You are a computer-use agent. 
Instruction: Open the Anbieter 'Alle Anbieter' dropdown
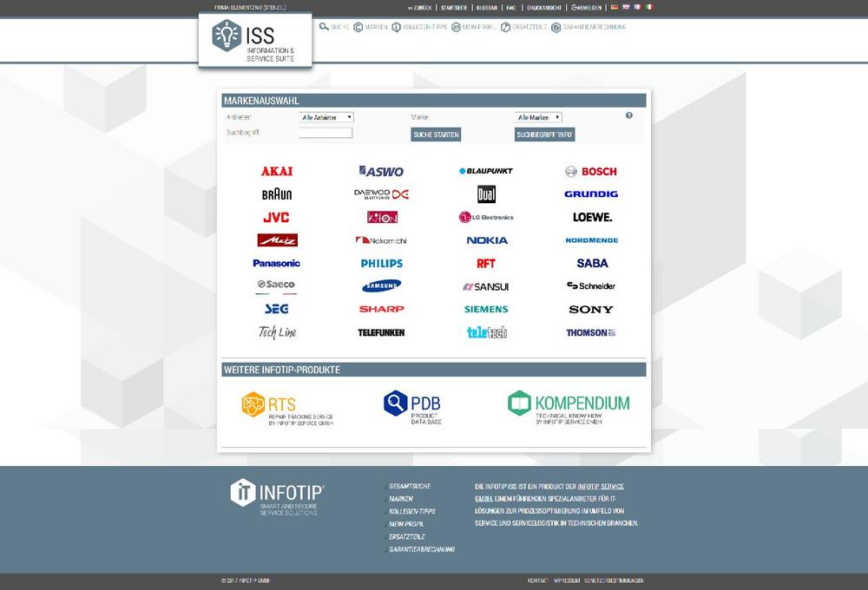click(x=326, y=117)
